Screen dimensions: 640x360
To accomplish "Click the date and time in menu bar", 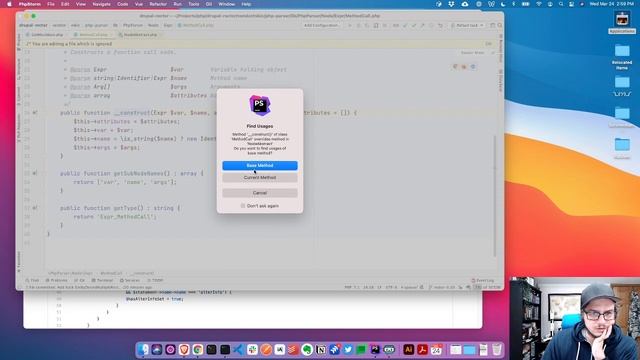I will pos(611,4).
